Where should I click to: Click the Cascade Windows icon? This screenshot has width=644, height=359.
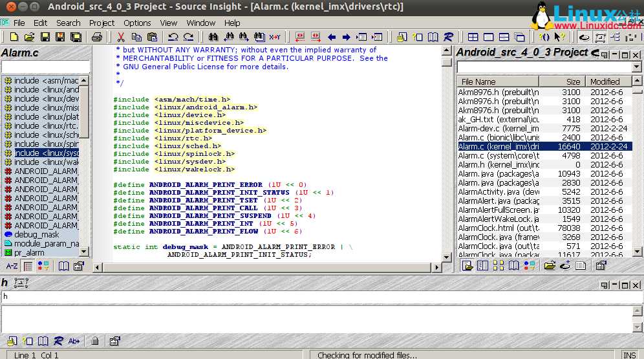tap(520, 37)
